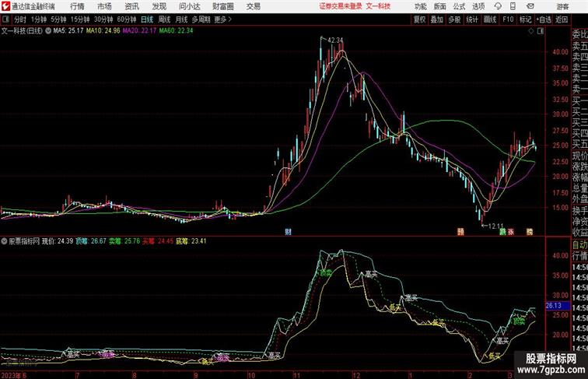Open the 发现 menu

[159, 6]
